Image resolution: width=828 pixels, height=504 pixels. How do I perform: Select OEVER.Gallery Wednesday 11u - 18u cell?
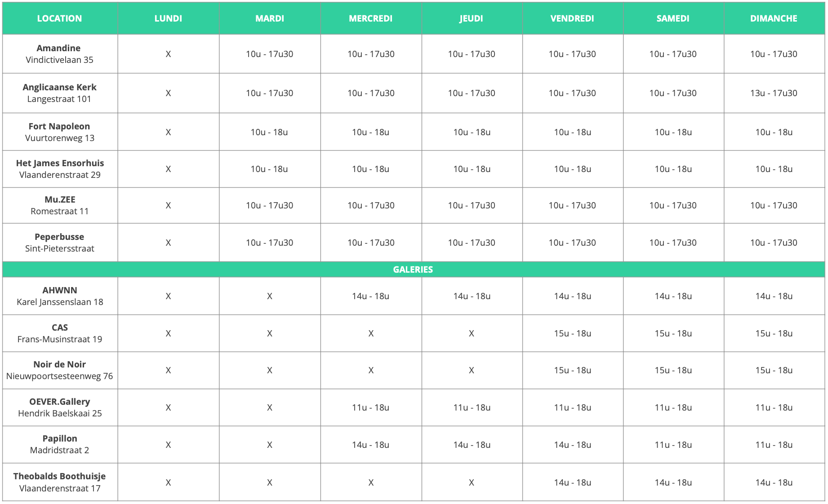(x=371, y=407)
